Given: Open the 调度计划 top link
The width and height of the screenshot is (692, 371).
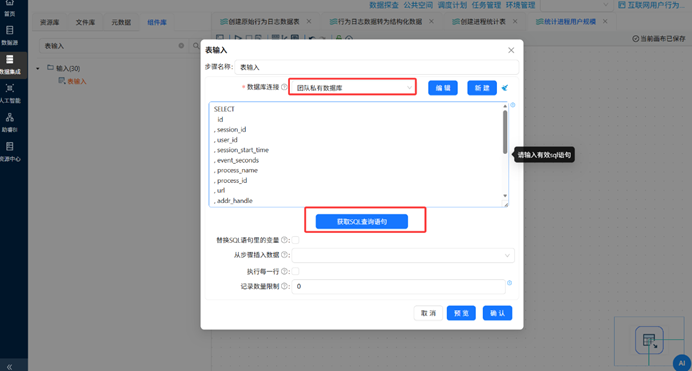Looking at the screenshot, I should point(452,5).
